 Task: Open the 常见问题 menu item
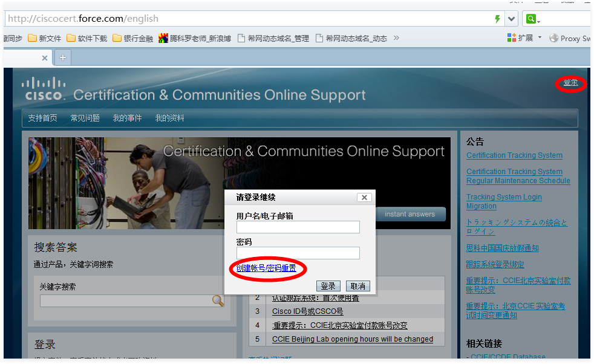(x=85, y=118)
